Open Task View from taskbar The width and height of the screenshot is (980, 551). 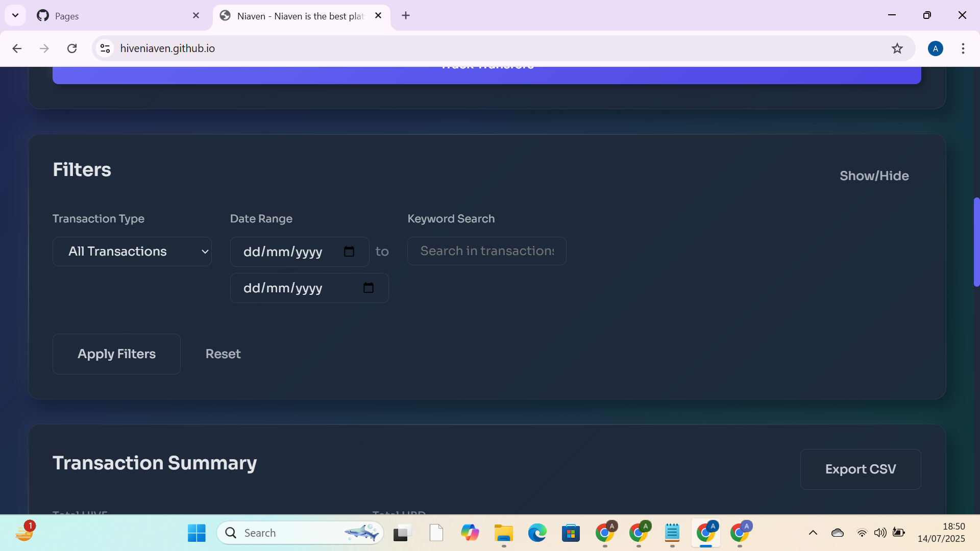click(402, 533)
